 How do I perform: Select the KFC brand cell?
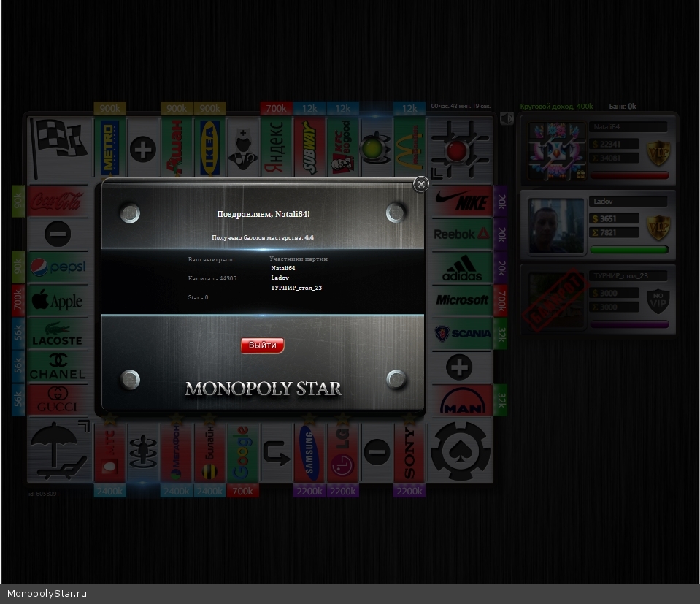click(x=343, y=147)
